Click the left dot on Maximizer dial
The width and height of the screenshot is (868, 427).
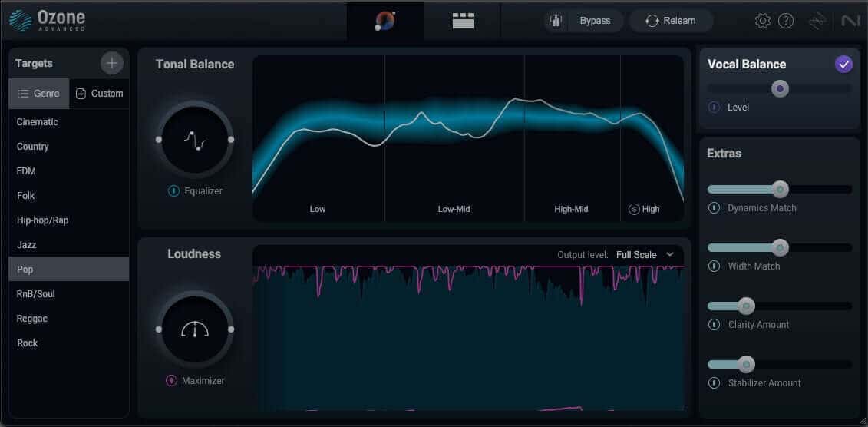159,329
